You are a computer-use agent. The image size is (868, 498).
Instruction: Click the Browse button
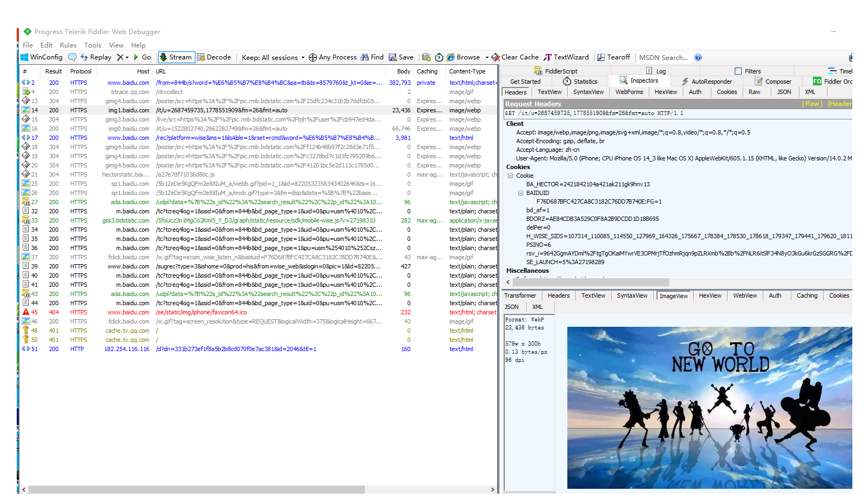[x=463, y=57]
